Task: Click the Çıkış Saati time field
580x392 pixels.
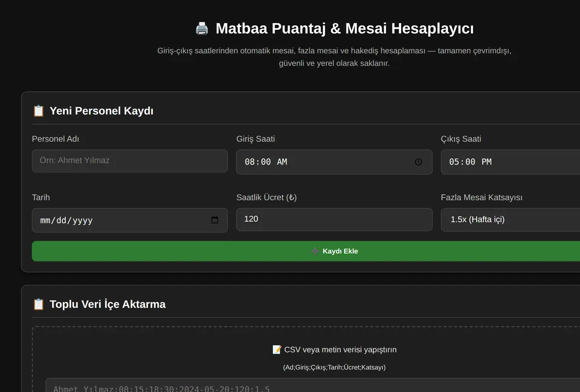Action: click(510, 162)
